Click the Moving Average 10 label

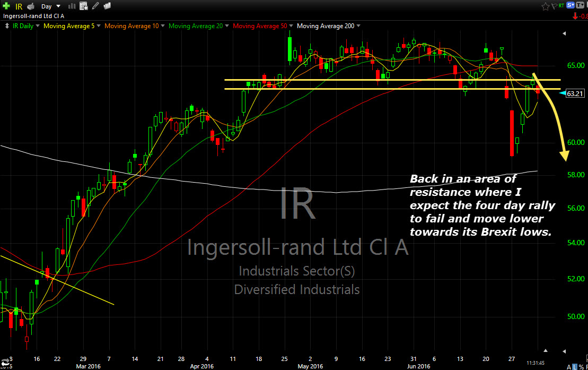pos(131,26)
